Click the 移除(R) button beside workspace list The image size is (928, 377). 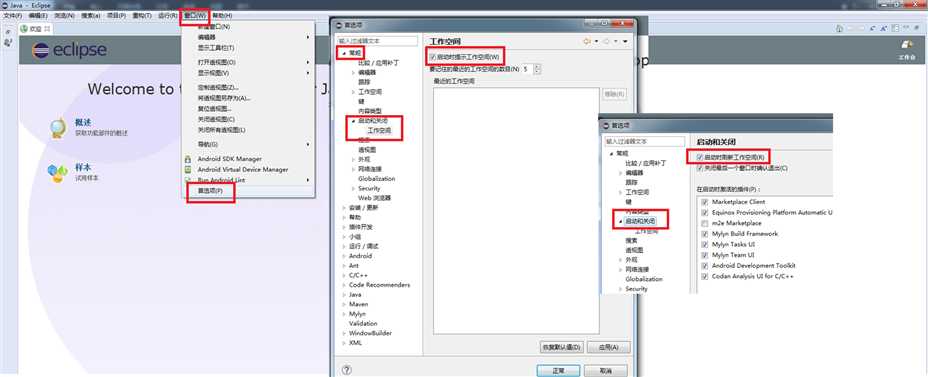[615, 94]
